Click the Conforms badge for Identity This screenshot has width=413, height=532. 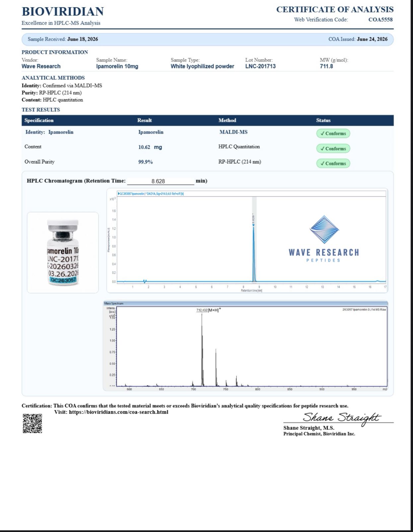(333, 133)
